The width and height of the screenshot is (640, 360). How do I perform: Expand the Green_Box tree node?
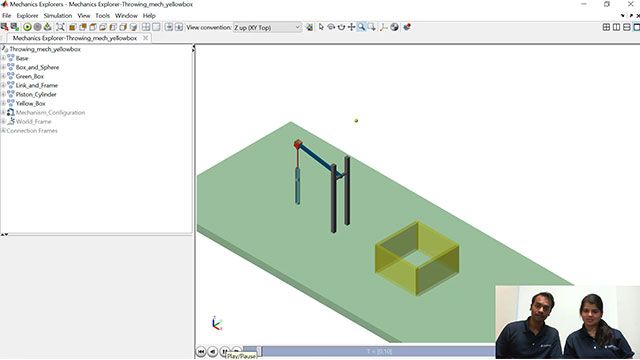click(3, 76)
